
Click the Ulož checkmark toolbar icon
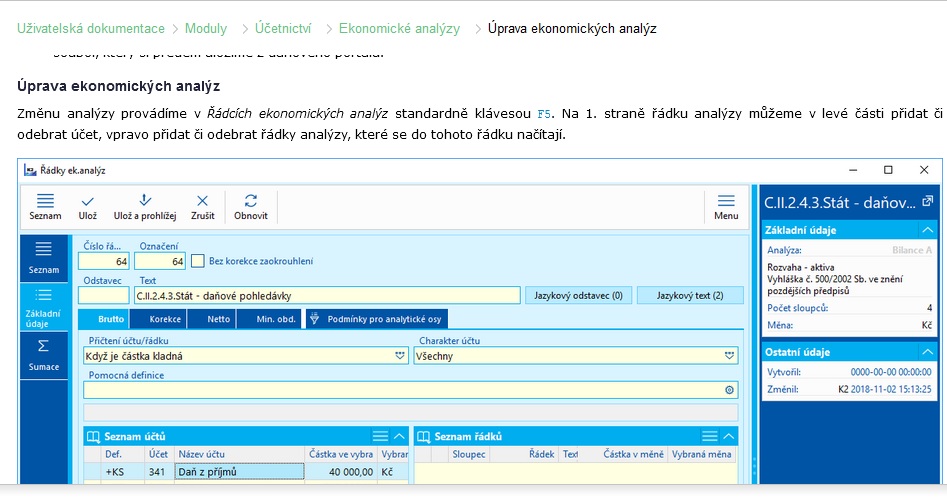point(88,207)
